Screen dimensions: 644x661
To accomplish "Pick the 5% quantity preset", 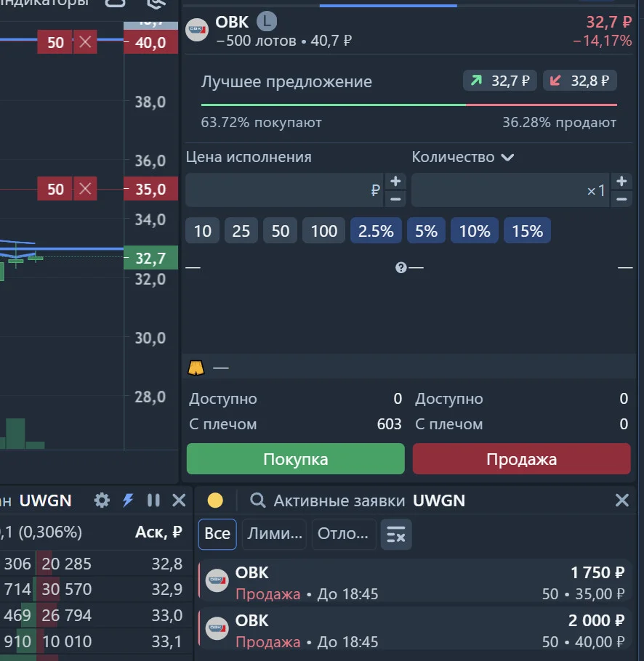I will pos(426,230).
